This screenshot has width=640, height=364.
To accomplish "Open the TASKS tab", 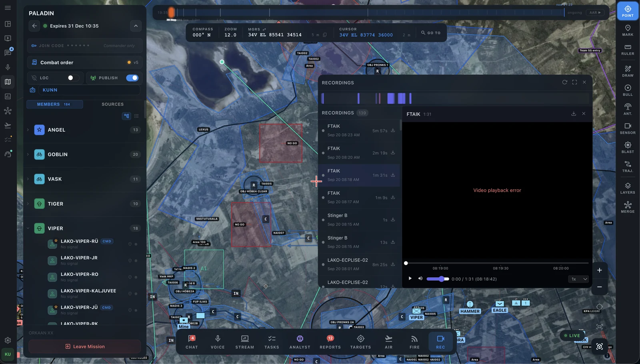I will 272,342.
